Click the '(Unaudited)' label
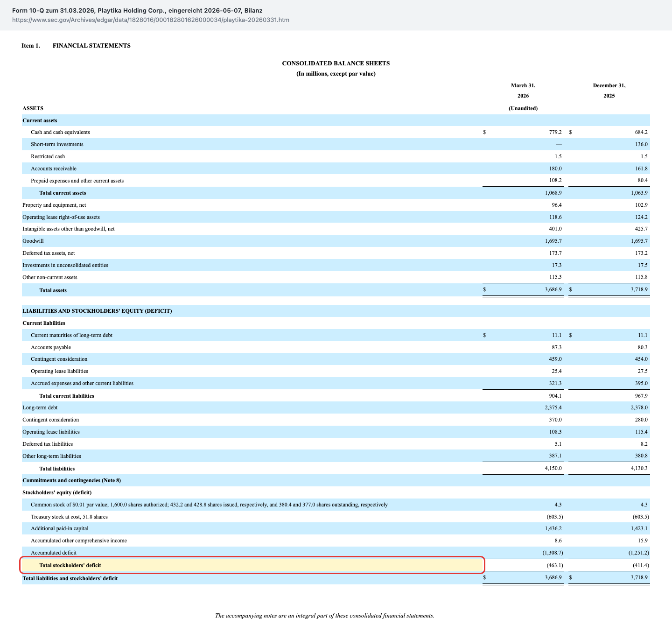Image resolution: width=672 pixels, height=632 pixels. point(523,108)
